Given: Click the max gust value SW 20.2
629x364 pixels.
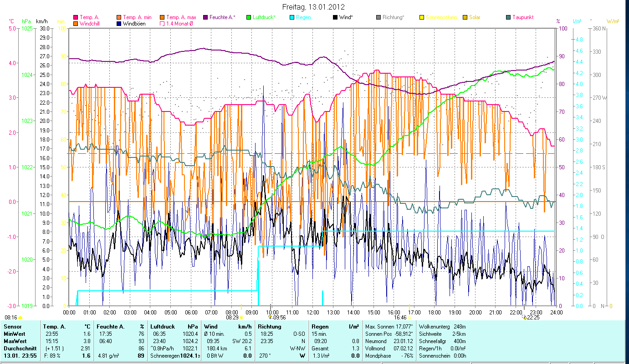Looking at the screenshot, I should 243,341.
